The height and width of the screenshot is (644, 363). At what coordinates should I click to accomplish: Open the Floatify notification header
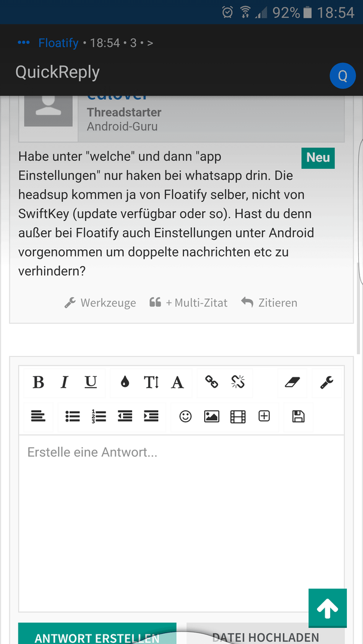click(85, 43)
